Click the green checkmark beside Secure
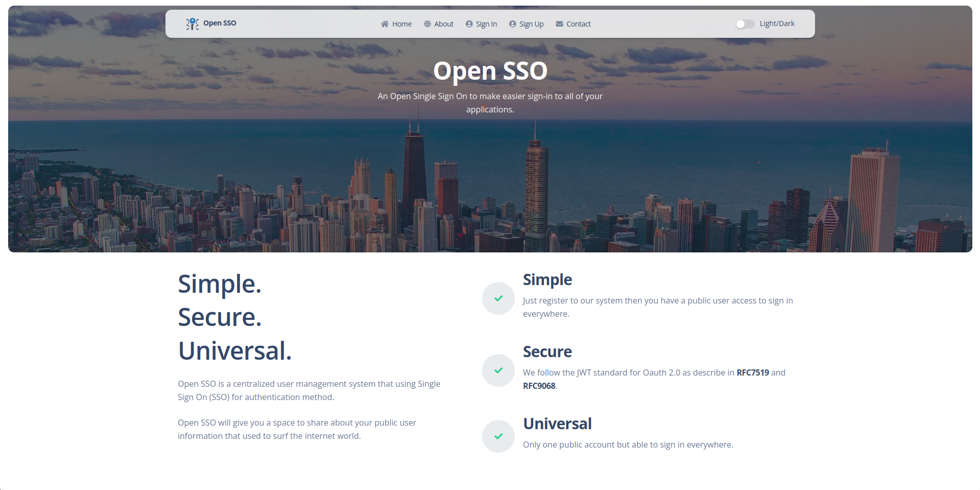The image size is (980, 490). [x=498, y=370]
